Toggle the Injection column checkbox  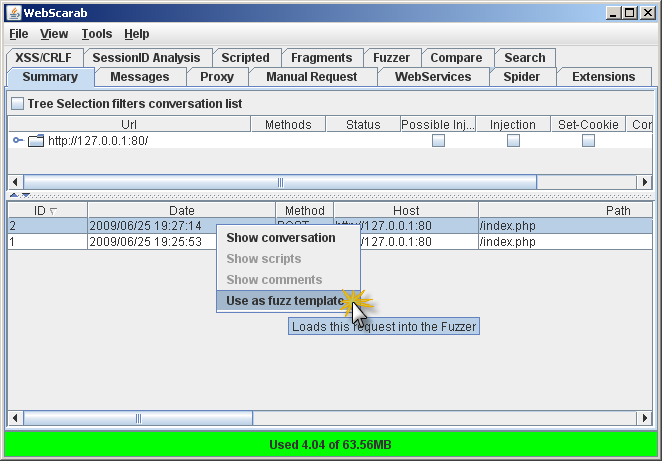click(513, 141)
